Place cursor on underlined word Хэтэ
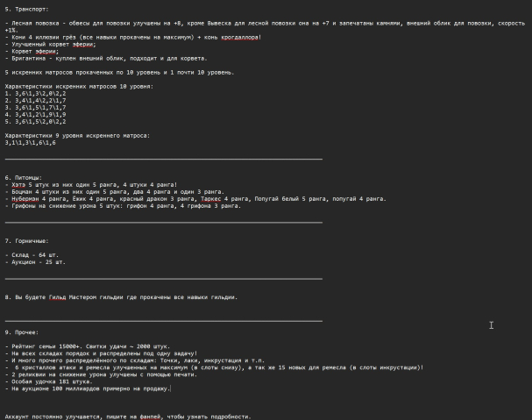 point(18,185)
